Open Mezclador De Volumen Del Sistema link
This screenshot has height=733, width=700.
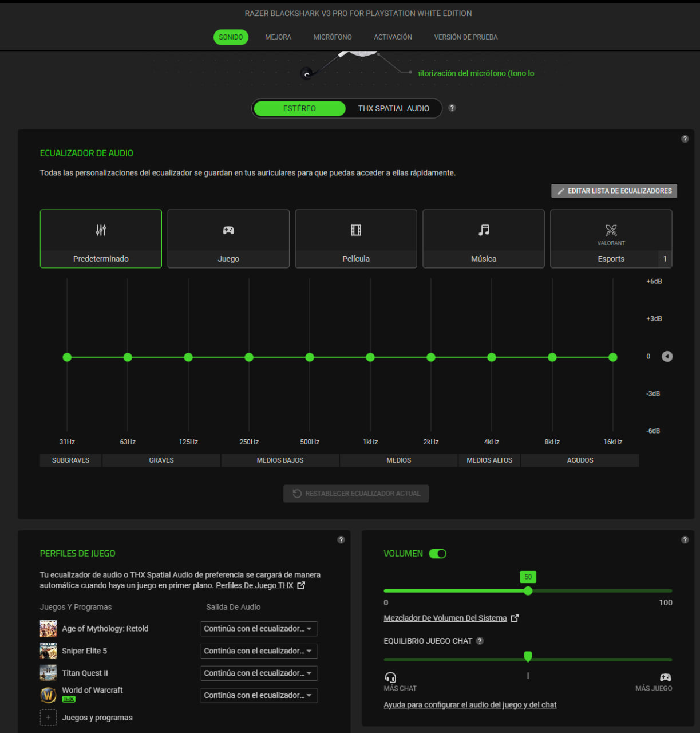coord(445,618)
